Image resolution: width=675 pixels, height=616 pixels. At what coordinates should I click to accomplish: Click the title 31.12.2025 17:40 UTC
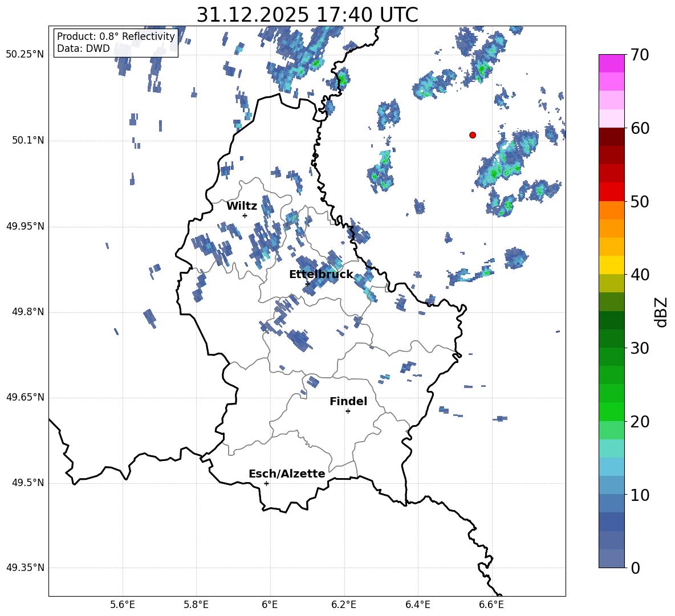click(x=307, y=15)
